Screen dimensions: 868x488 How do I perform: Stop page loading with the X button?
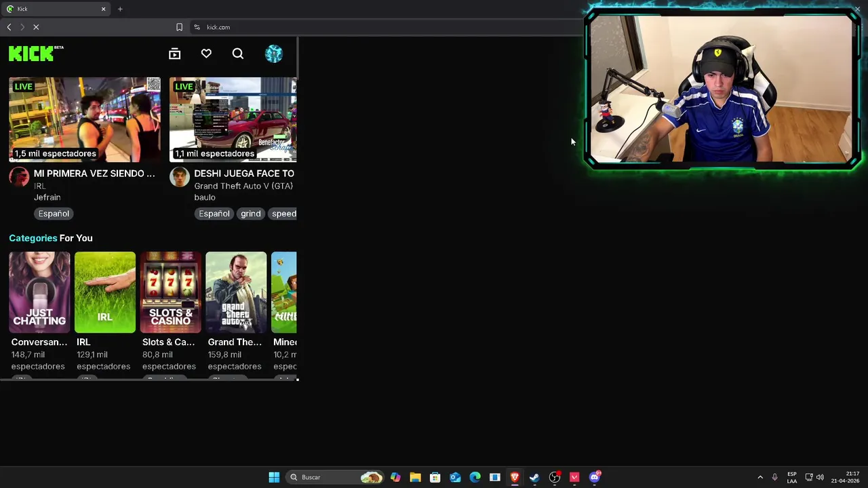(37, 27)
